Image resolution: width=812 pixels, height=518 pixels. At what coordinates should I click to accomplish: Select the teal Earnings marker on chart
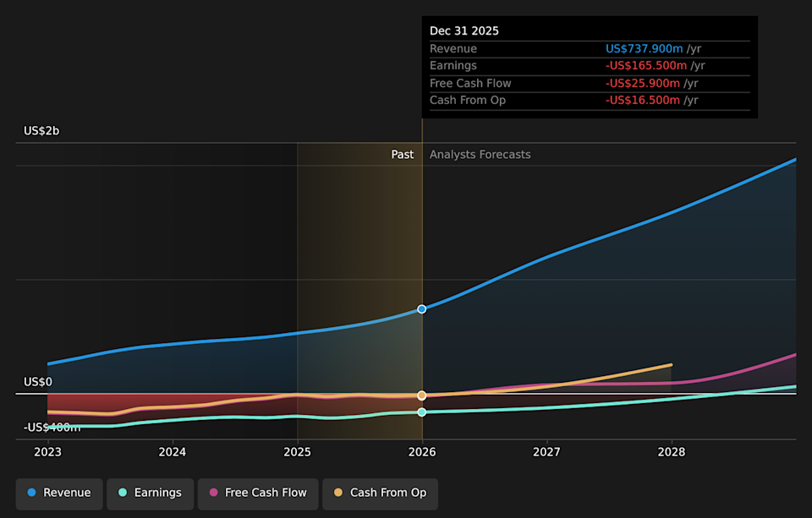tap(421, 412)
